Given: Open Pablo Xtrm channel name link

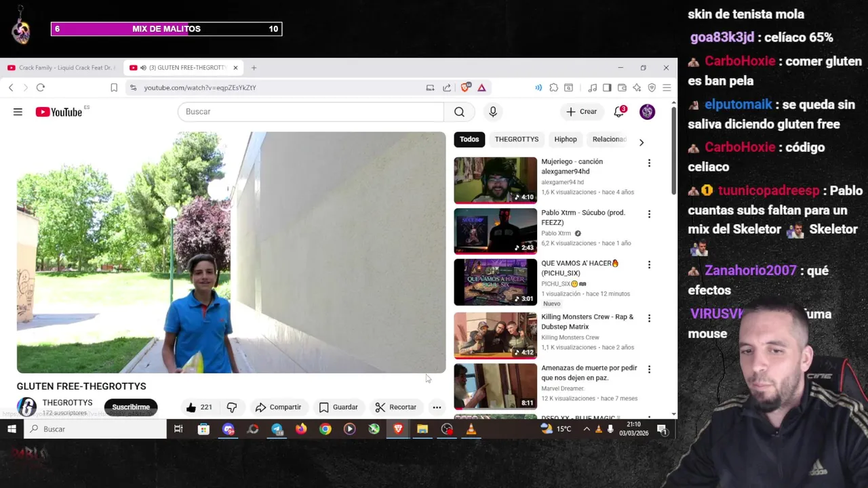Looking at the screenshot, I should click(x=556, y=233).
